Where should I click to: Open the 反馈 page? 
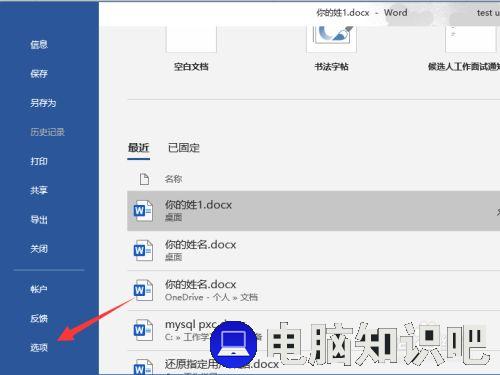(x=39, y=318)
